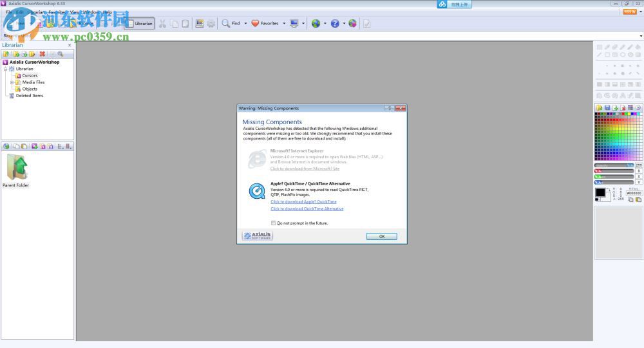Screen dimensions: 644x348
Task: Click the monitor screen icon in toolbar
Action: click(294, 23)
